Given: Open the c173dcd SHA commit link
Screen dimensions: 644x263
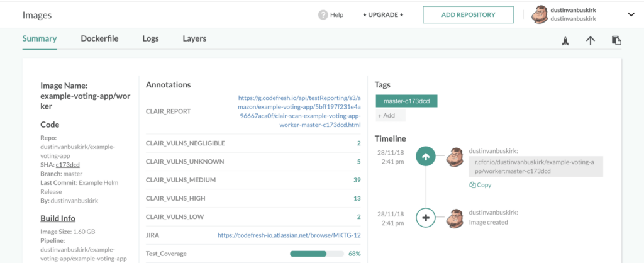Looking at the screenshot, I should [x=67, y=165].
